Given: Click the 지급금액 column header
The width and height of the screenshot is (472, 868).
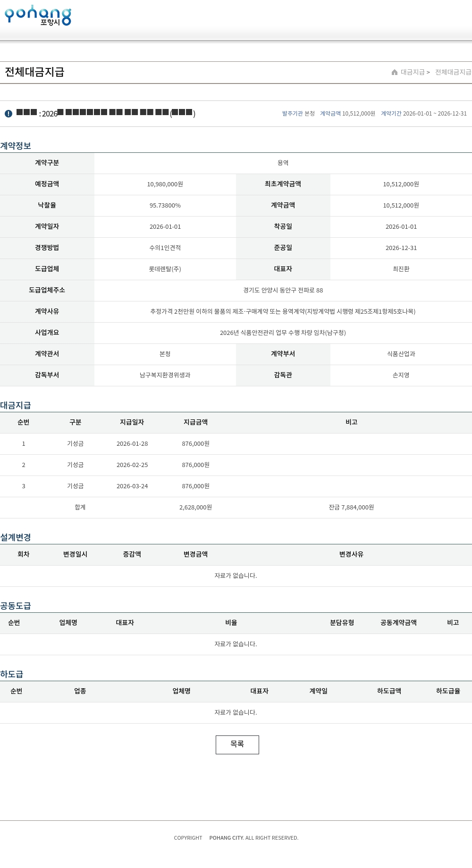Looking at the screenshot, I should 195,422.
